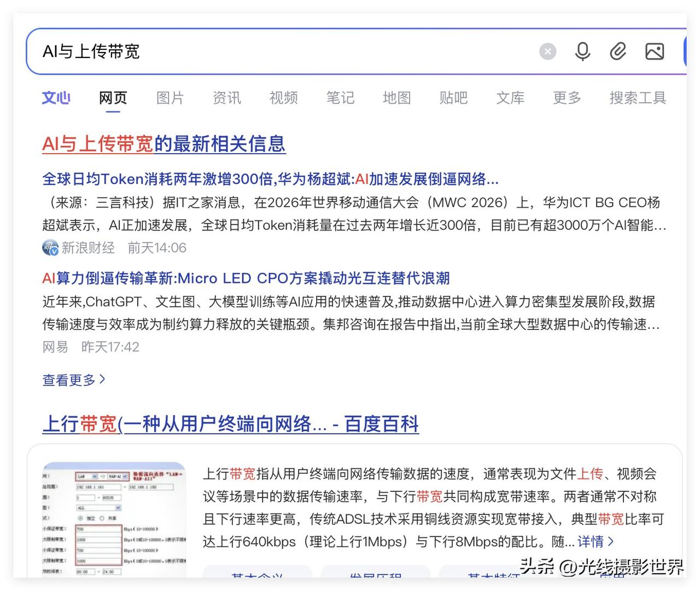Go to the 资讯 tab
700x591 pixels.
point(227,98)
